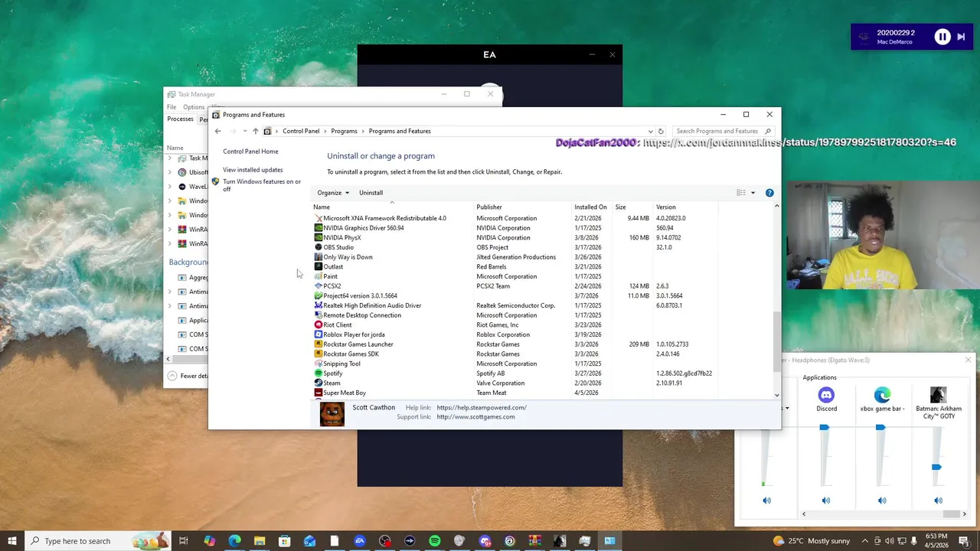The height and width of the screenshot is (551, 980).
Task: Open the EA app from the taskbar
Action: [360, 541]
